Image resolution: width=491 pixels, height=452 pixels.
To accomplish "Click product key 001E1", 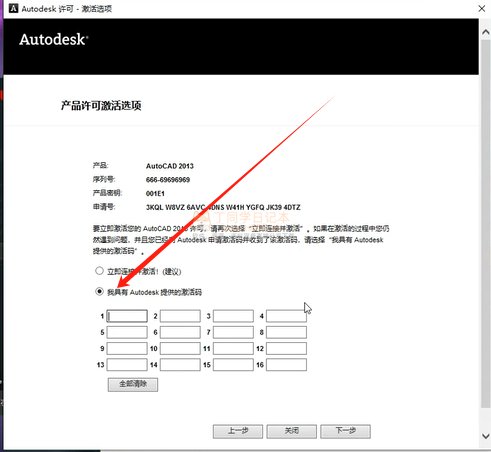I will click(x=155, y=193).
